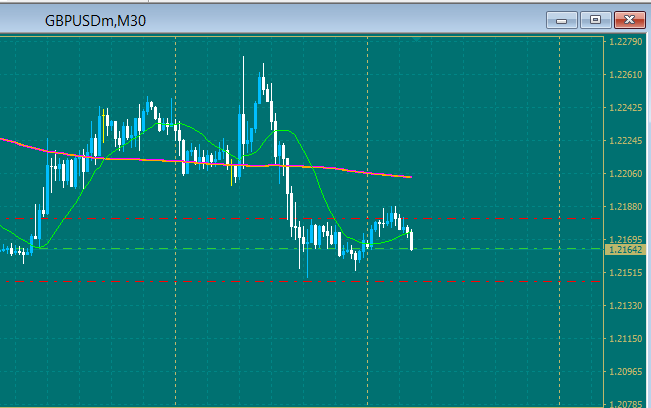Minimize the GBPUSDm chart window
The image size is (651, 408).
click(561, 20)
